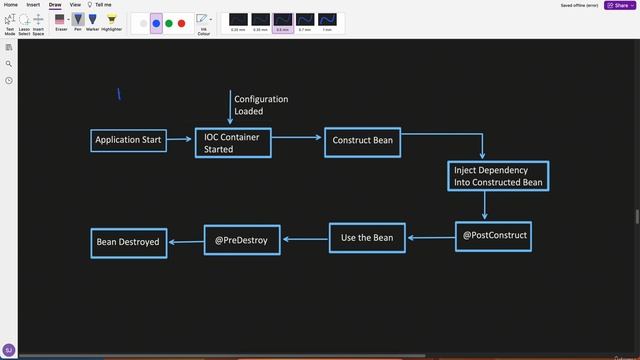Open the Insert tab
640x360 pixels.
coord(33,5)
